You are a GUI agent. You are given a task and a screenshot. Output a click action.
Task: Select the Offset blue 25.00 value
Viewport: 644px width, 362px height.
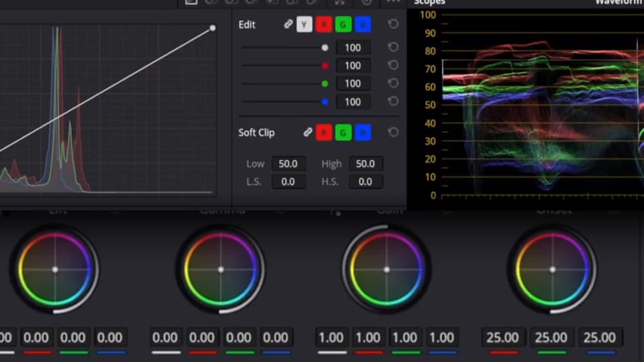coord(600,338)
